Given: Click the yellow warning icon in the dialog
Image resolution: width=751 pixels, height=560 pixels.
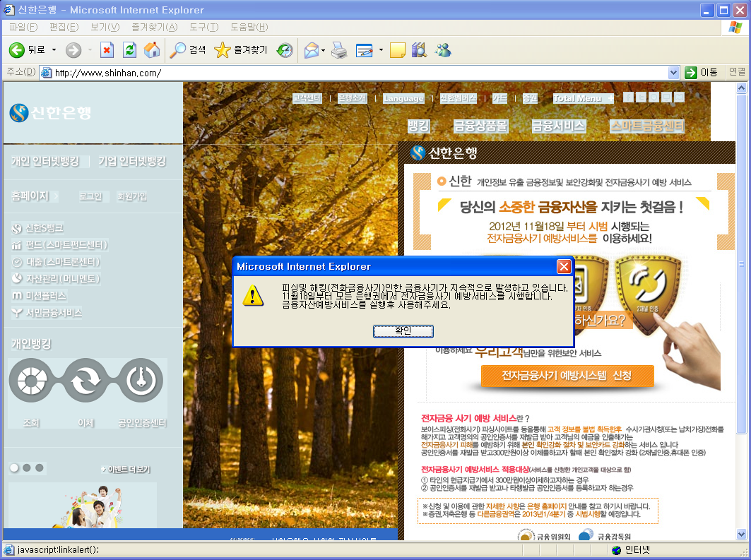Looking at the screenshot, I should [x=252, y=295].
